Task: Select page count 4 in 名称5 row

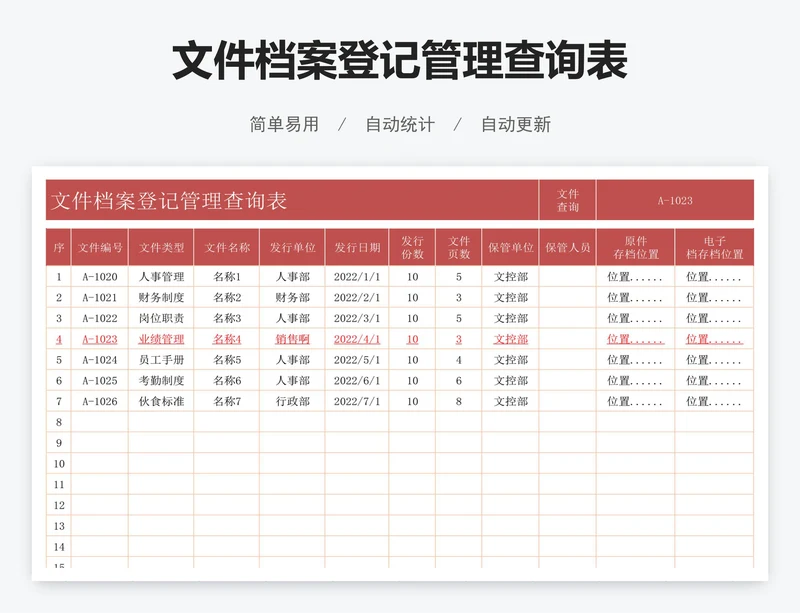Action: (x=459, y=360)
